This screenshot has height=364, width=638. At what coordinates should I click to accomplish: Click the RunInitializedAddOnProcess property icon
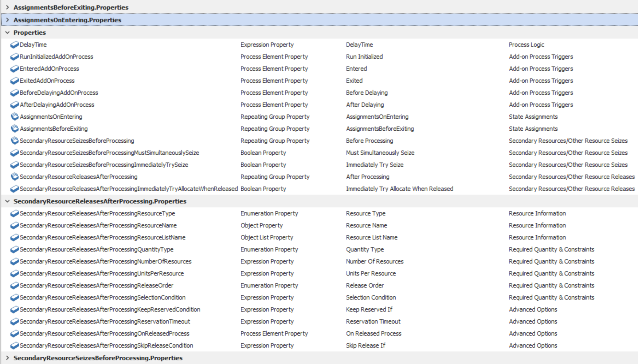tap(15, 57)
